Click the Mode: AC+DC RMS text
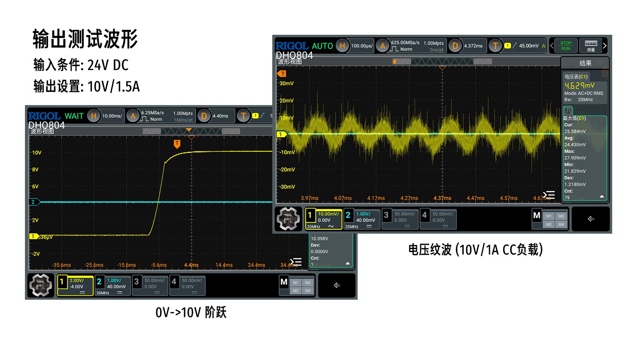Screen dimensions: 644x343 click(x=585, y=93)
